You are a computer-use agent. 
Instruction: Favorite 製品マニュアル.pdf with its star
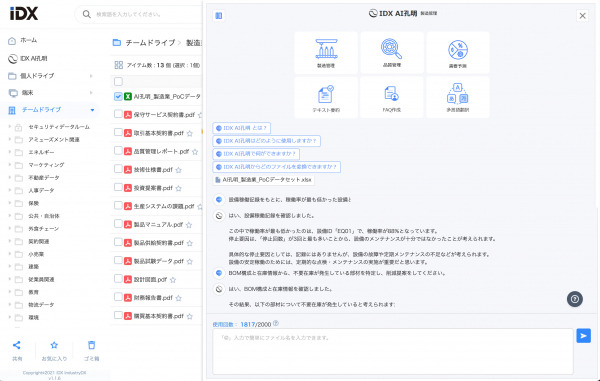189,225
